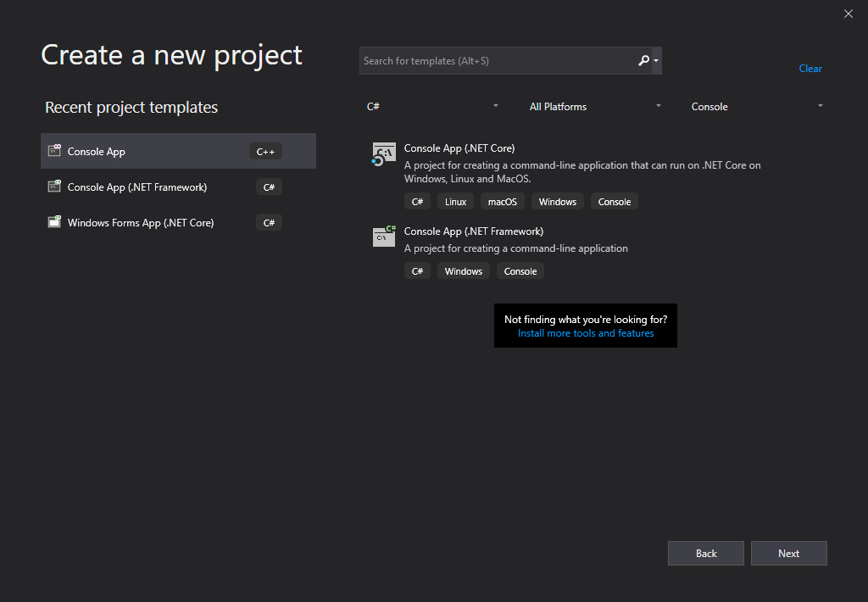868x602 pixels.
Task: Expand the search options arrow next to magnifier
Action: click(656, 61)
